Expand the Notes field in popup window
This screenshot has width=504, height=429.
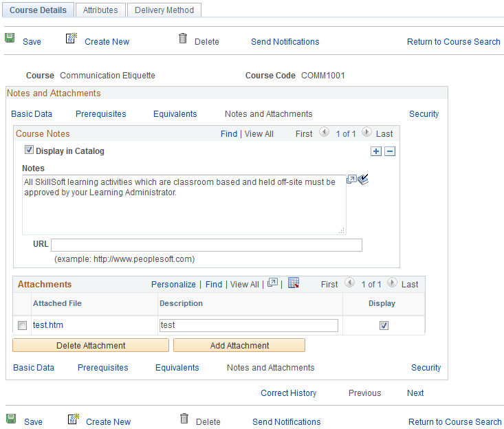tap(351, 179)
